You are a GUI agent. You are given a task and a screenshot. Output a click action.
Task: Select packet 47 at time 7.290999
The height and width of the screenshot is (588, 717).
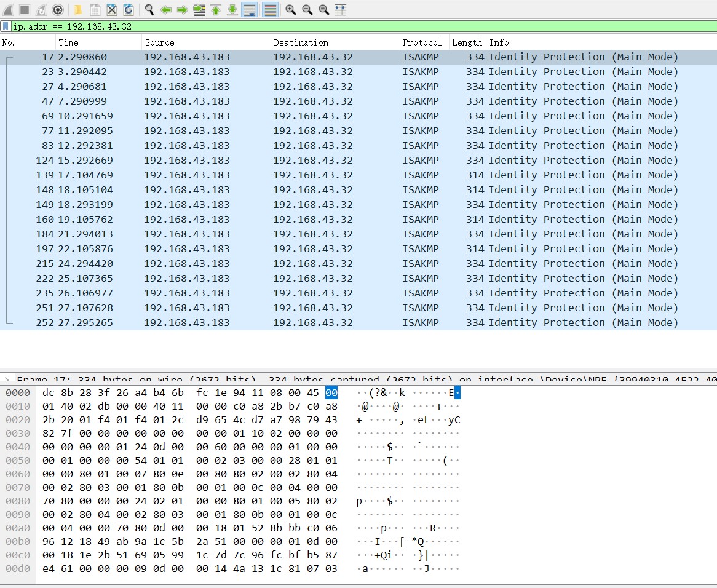coord(358,101)
